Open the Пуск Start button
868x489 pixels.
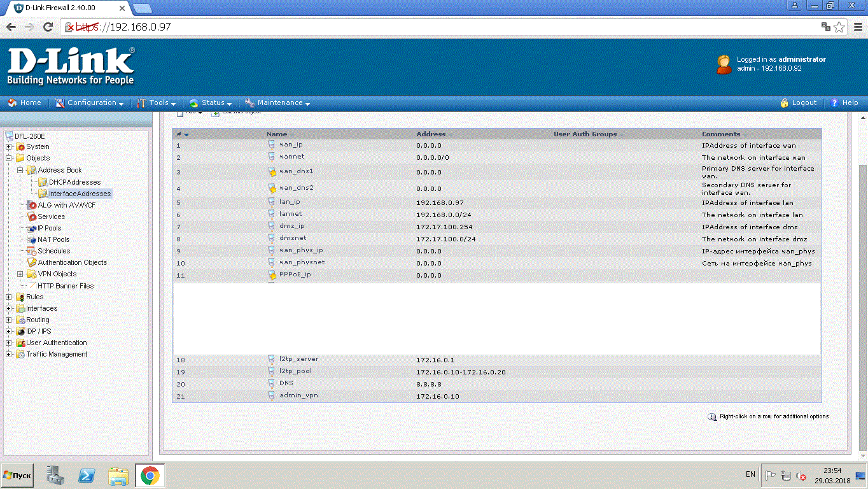click(x=18, y=475)
